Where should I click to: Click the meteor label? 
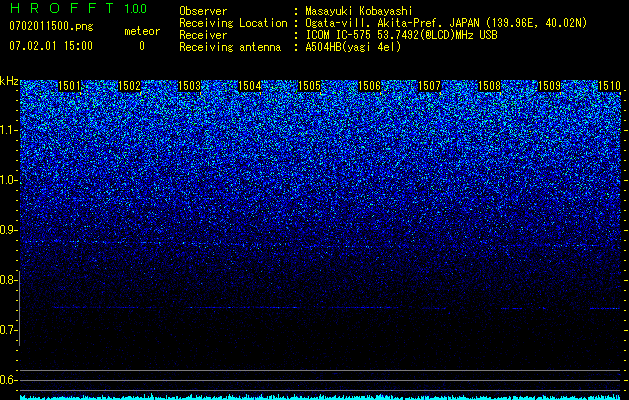point(142,31)
